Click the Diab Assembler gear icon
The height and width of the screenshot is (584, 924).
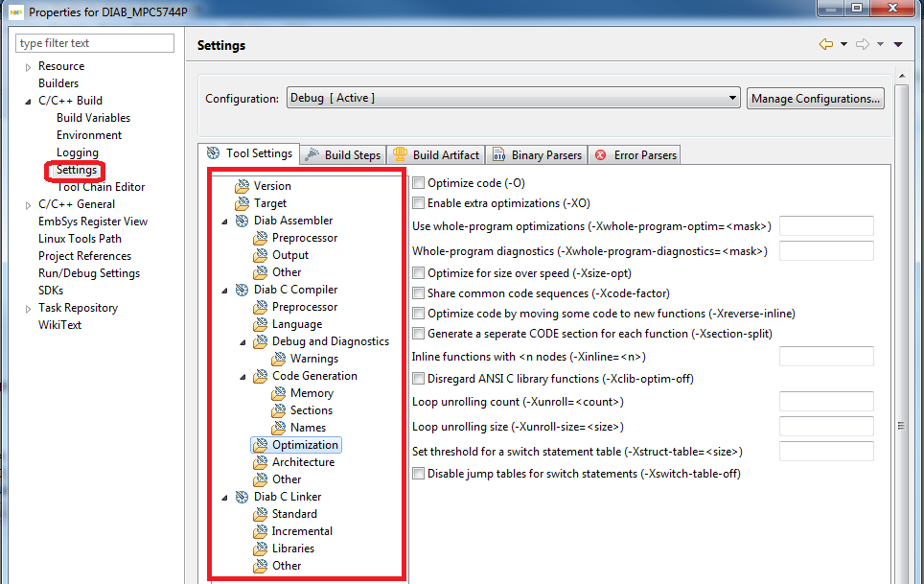click(242, 221)
